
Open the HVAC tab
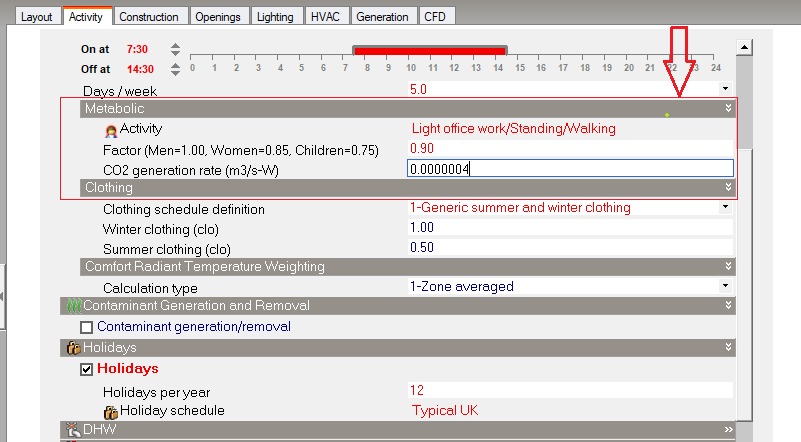pyautogui.click(x=325, y=16)
